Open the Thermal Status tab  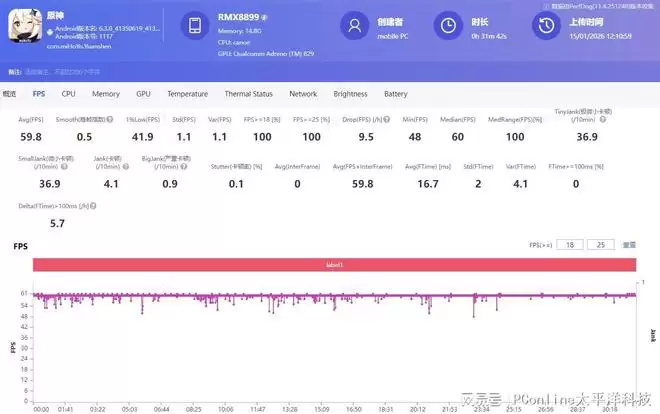248,94
